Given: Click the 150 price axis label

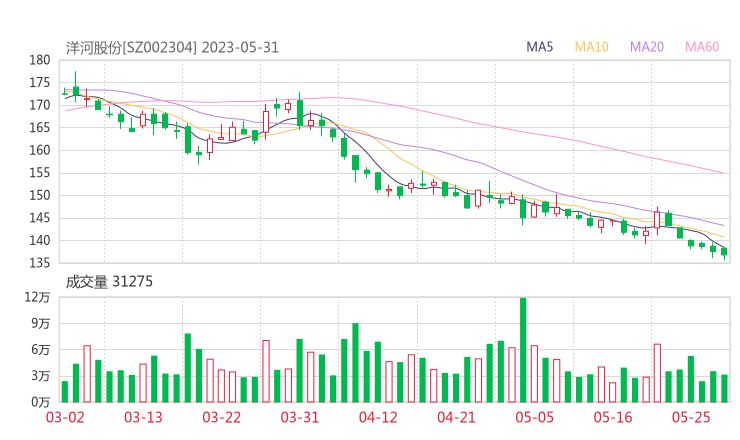Looking at the screenshot, I should [x=40, y=195].
